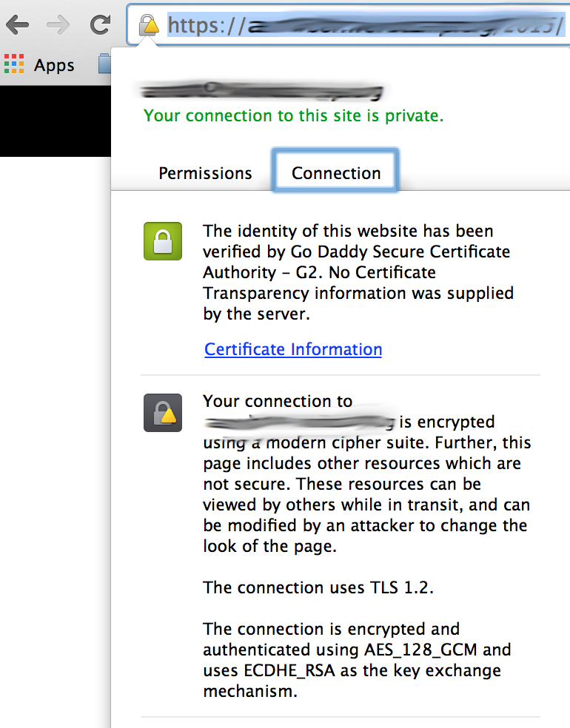Open the bookmark folder next to Apps

(x=104, y=65)
